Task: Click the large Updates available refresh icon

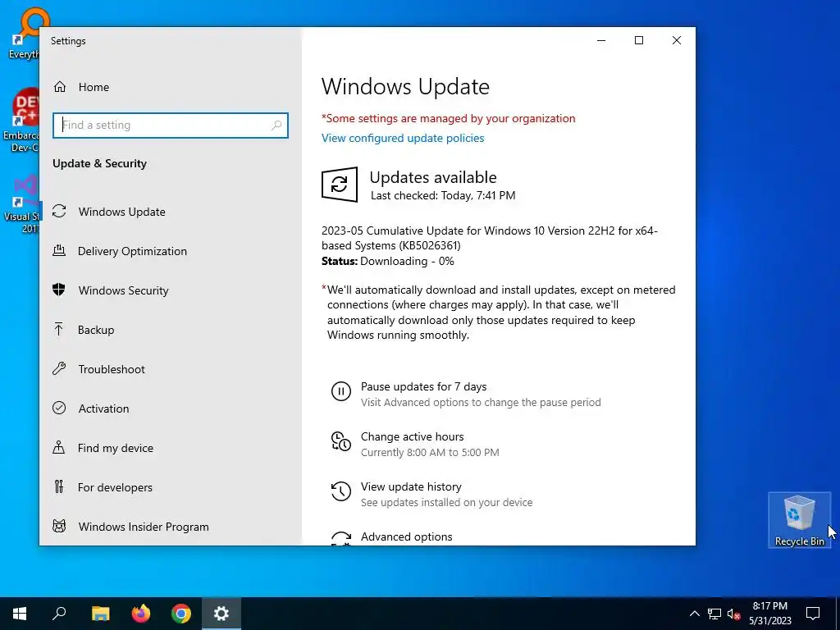Action: 339,185
